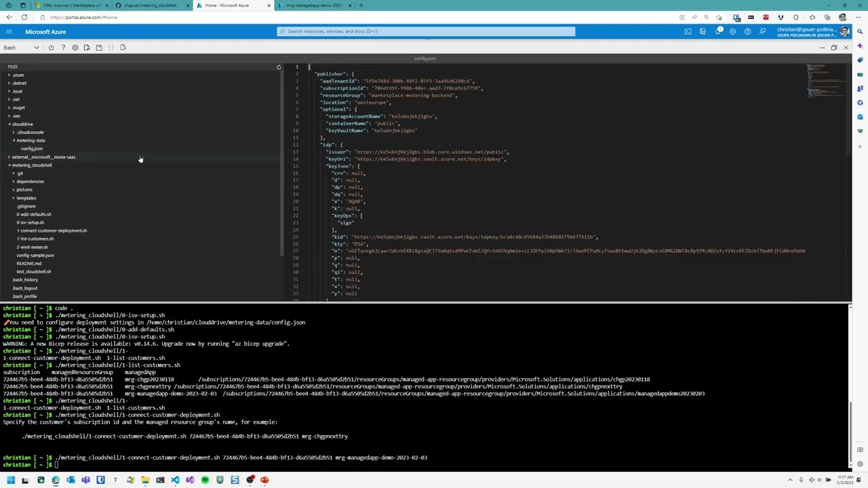Open a new browser tab

pos(361,5)
